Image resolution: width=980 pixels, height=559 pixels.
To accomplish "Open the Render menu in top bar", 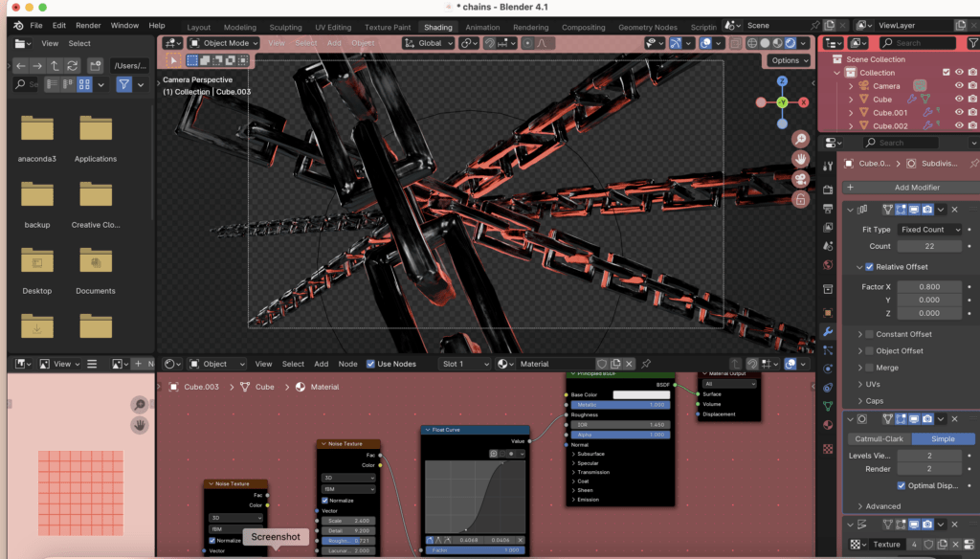I will click(88, 25).
